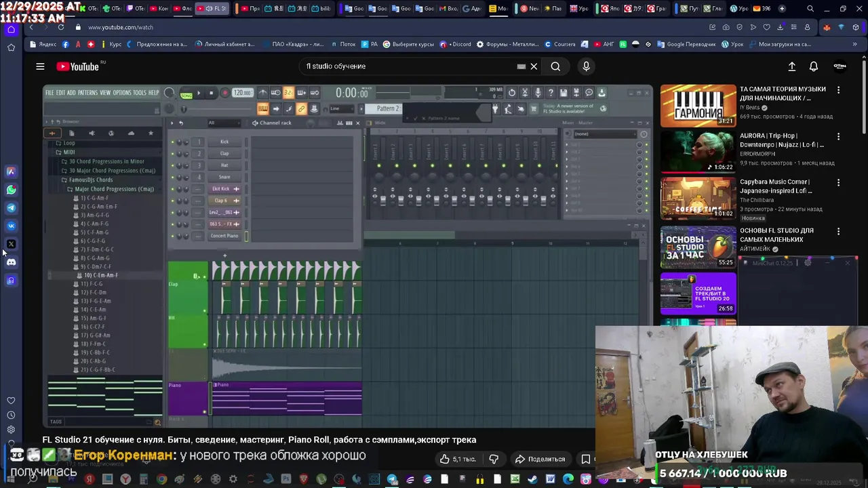Expand the Loop folder in FL Browser
Viewport: 868px width, 488px height.
(x=66, y=143)
